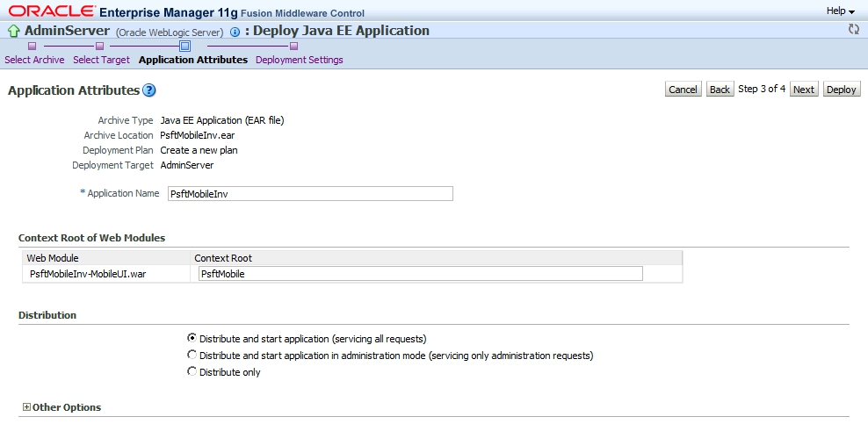Click into the Application Name input field
The image size is (868, 424).
point(310,193)
